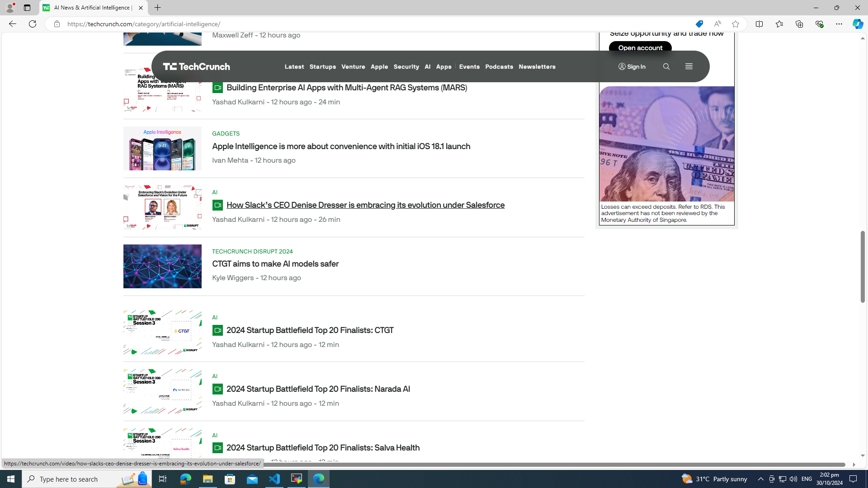Click the Sign In button
The image size is (868, 488).
[632, 66]
